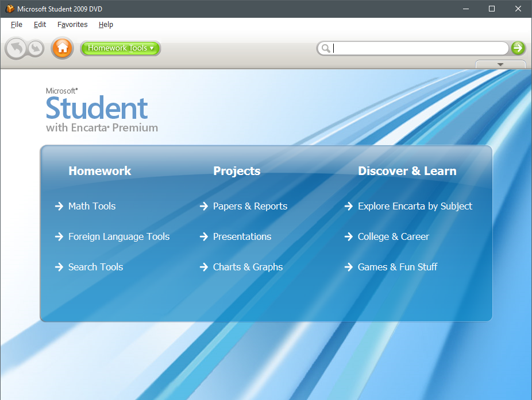This screenshot has height=400, width=532.
Task: Open the Favorites menu
Action: (x=72, y=25)
